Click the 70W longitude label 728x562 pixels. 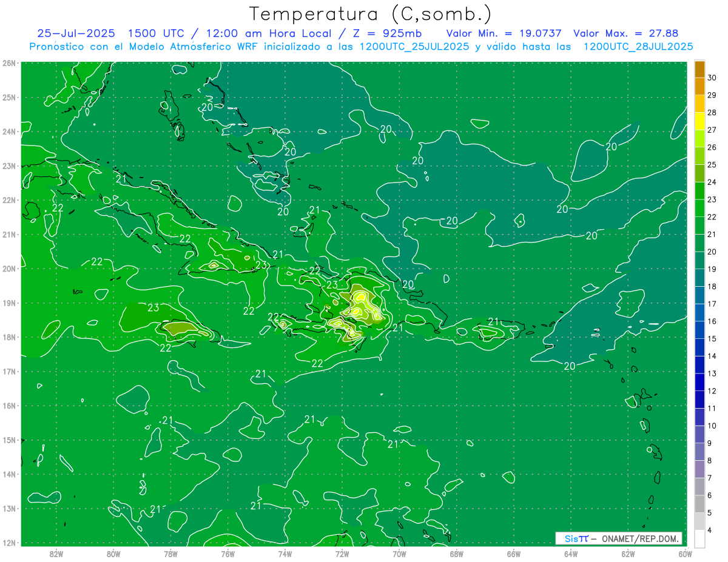click(x=399, y=554)
